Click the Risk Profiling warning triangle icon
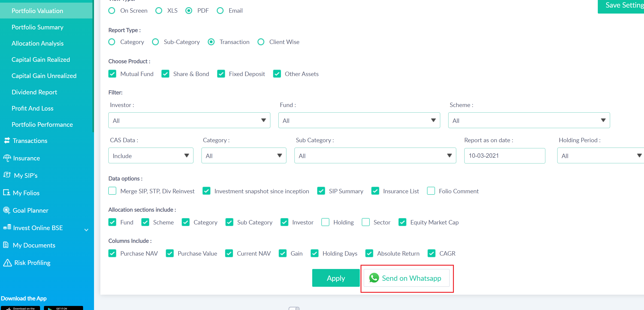Image resolution: width=644 pixels, height=310 pixels. coord(7,263)
